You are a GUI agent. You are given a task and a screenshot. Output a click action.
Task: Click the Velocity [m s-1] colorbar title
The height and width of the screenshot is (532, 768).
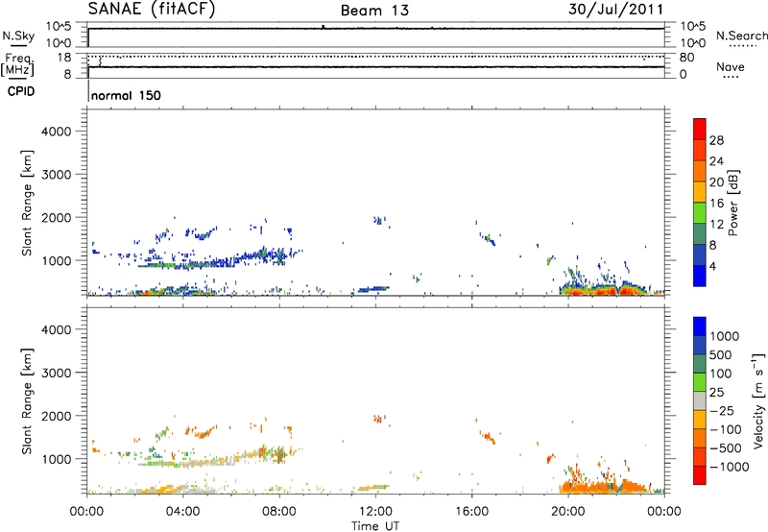coord(758,400)
